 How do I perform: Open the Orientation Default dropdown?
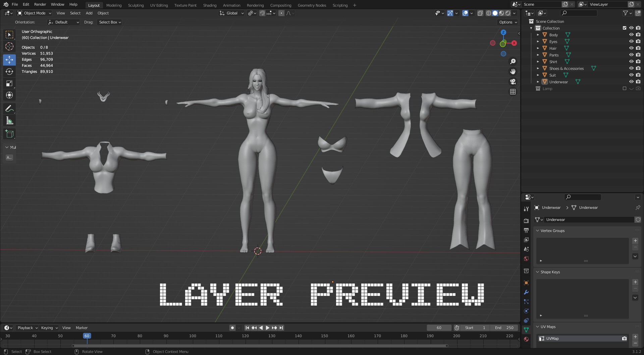click(64, 22)
